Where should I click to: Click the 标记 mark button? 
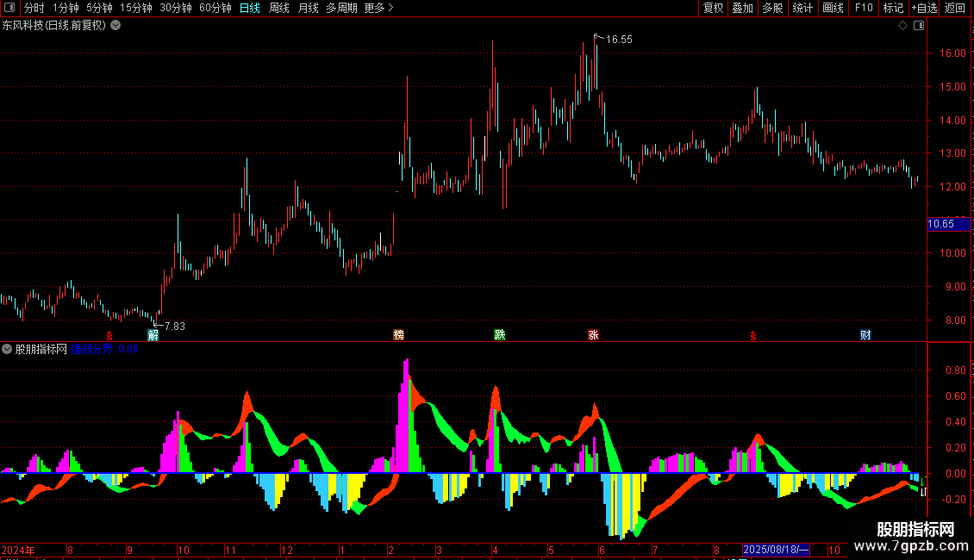point(893,8)
